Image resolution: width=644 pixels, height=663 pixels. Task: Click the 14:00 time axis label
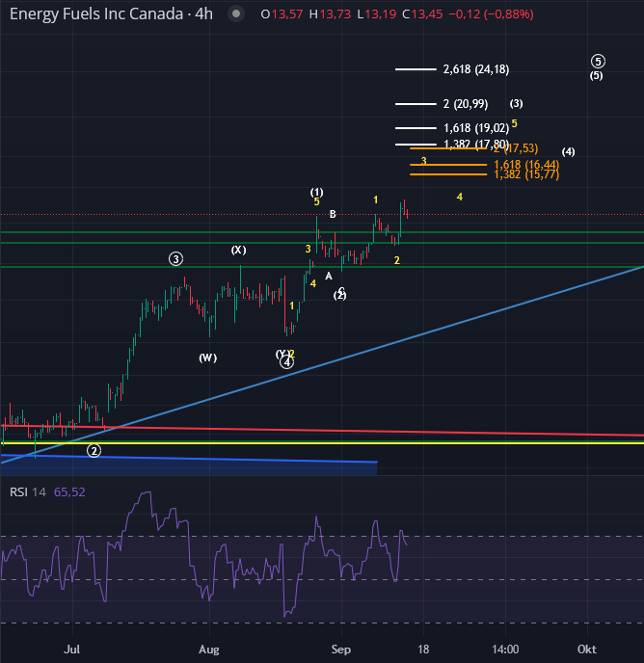(505, 650)
